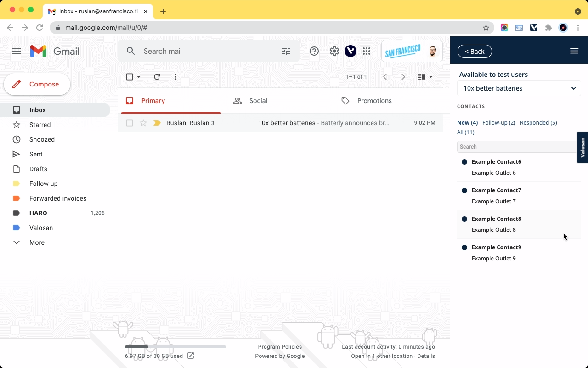
Task: Open Gmail settings gear icon
Action: click(x=334, y=51)
